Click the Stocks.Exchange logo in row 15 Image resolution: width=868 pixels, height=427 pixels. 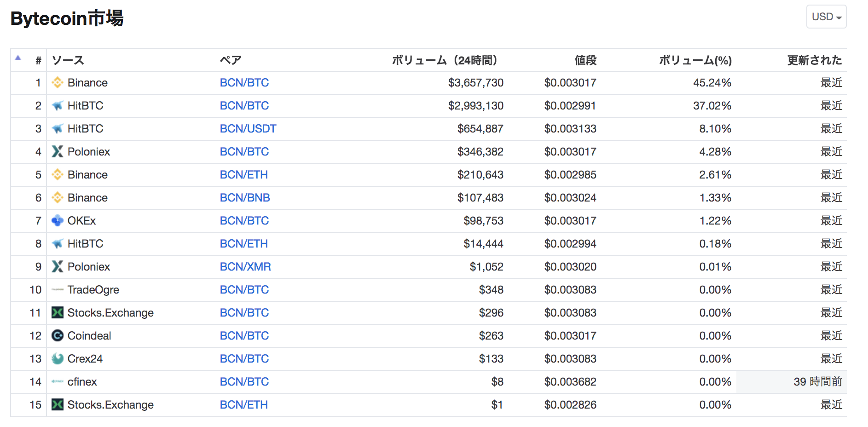coord(57,405)
